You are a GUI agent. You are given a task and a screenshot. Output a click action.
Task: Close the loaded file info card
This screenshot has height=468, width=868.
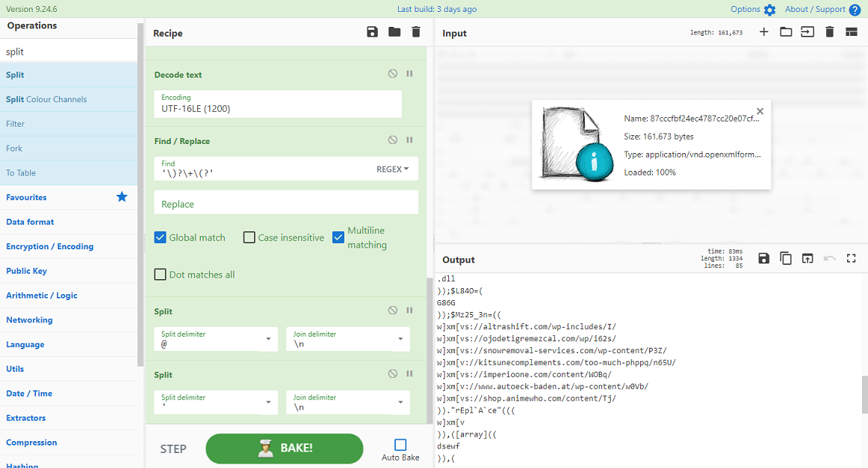tap(760, 111)
